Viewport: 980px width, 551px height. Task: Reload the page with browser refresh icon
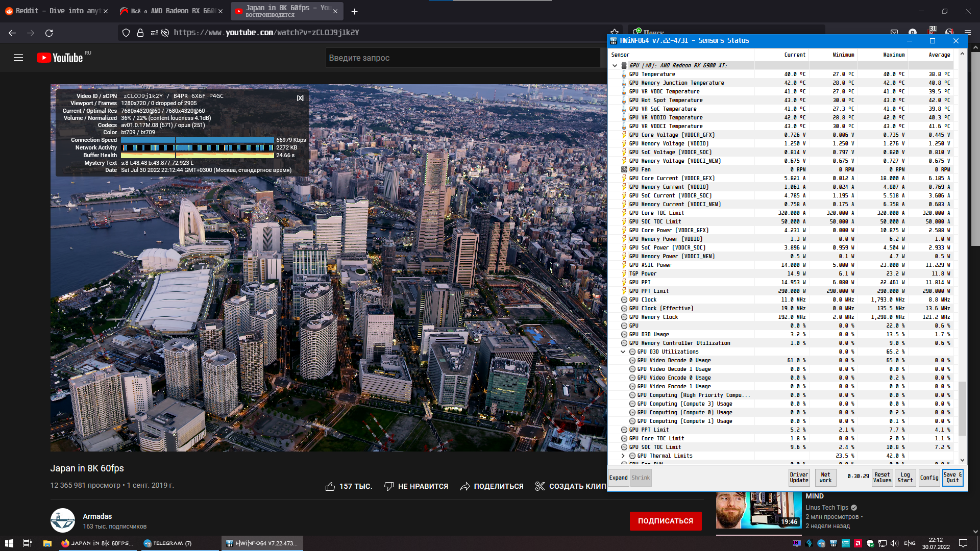49,33
